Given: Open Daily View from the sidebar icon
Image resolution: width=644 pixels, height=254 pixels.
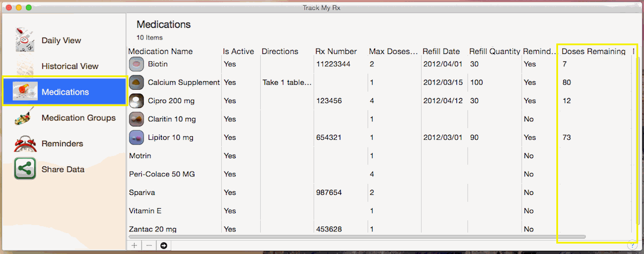Looking at the screenshot, I should click(x=24, y=40).
